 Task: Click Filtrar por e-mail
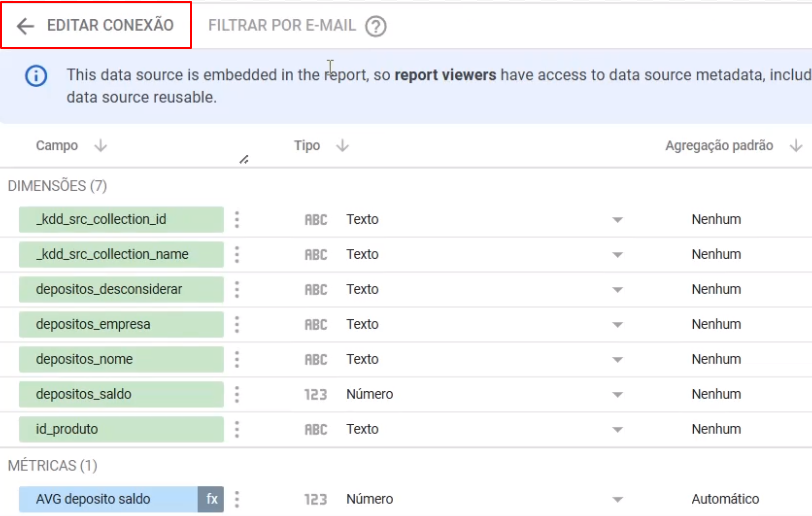(282, 26)
